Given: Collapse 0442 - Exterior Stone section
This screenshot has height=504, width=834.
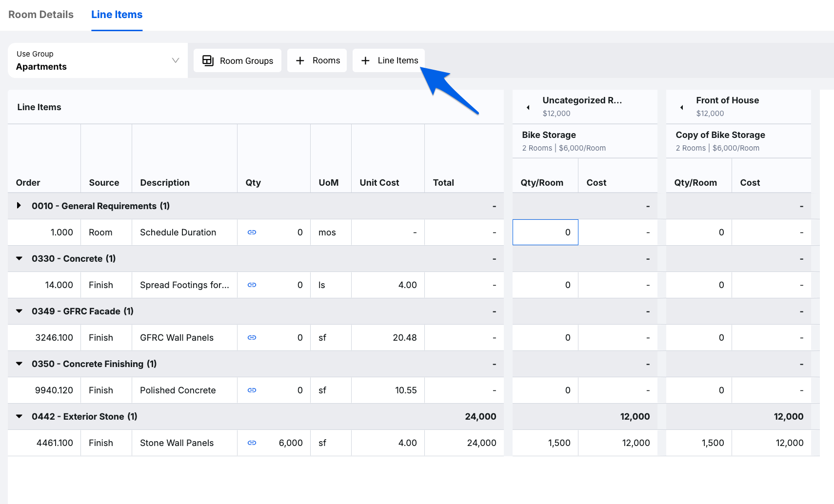Looking at the screenshot, I should pos(19,417).
